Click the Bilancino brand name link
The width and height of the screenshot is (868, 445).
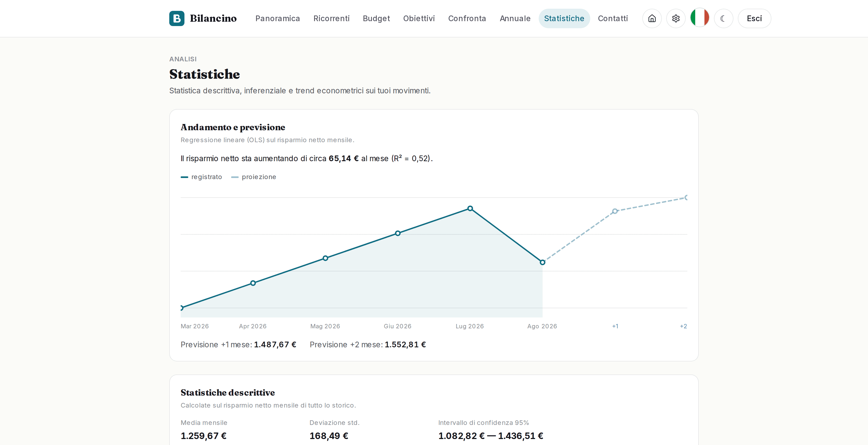[x=213, y=18]
